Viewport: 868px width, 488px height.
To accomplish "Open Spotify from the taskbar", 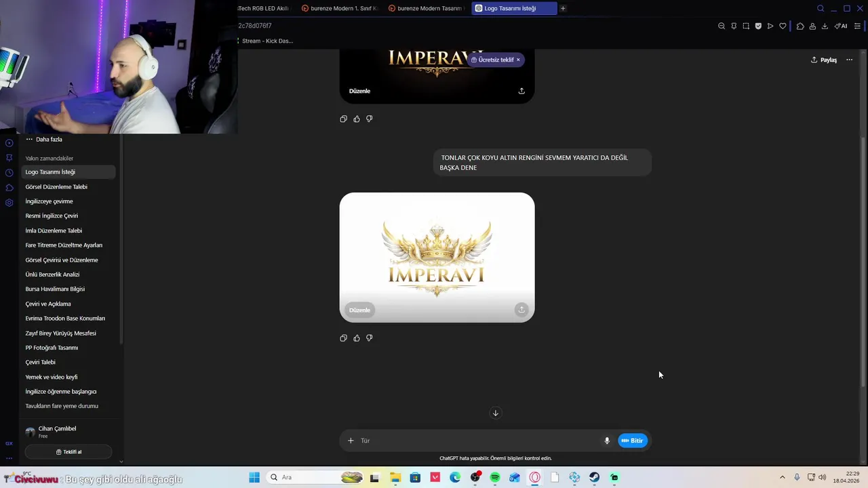I will click(x=495, y=478).
